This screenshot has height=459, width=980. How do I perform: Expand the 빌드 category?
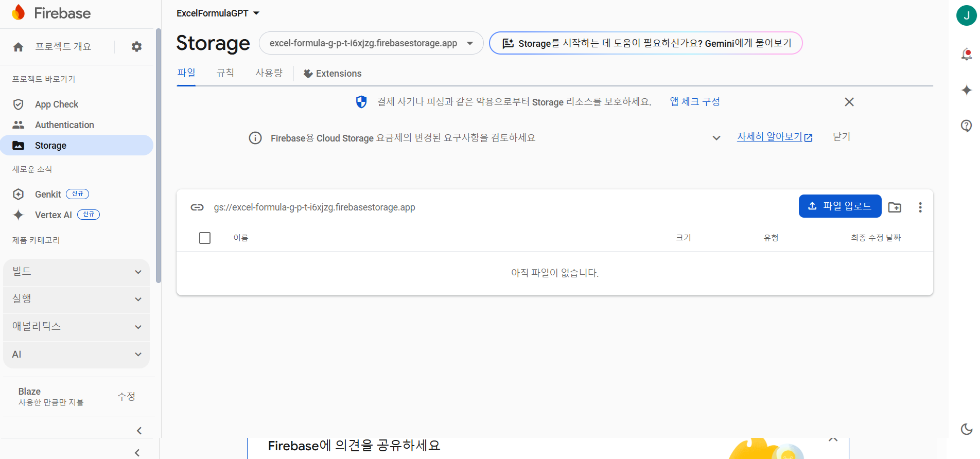[x=77, y=272]
